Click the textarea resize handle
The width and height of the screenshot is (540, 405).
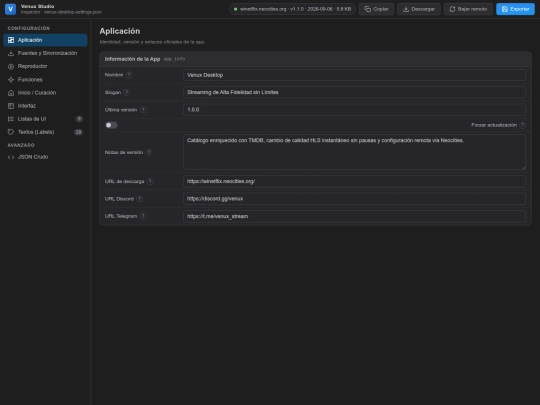523,167
